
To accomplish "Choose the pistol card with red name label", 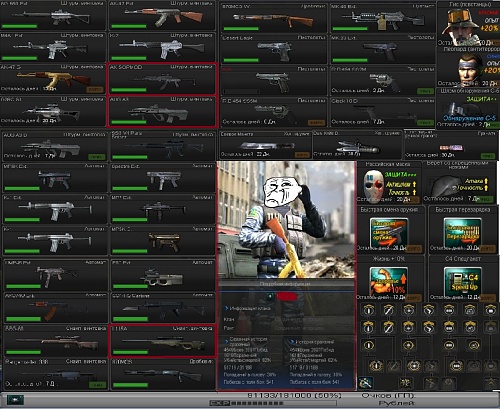I will 273,81.
